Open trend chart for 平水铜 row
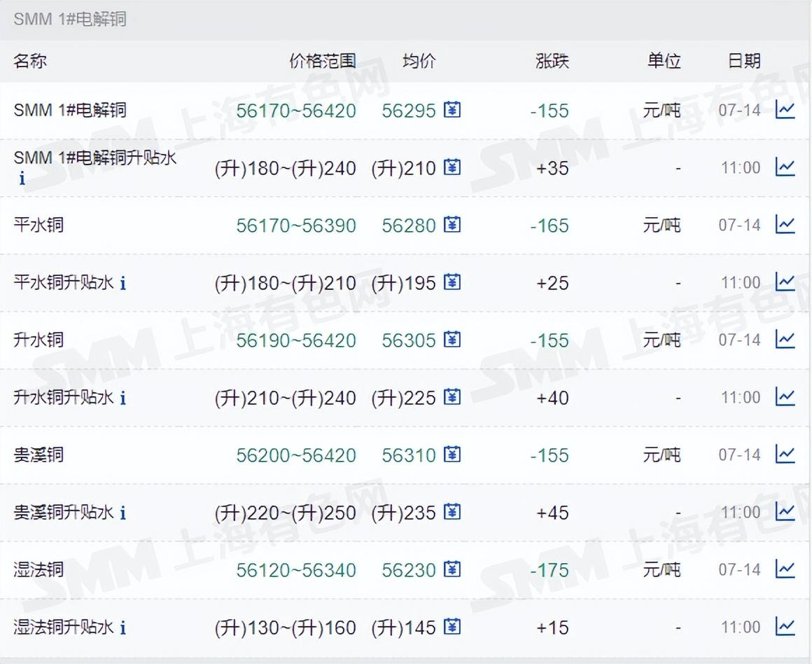This screenshot has width=812, height=664. tap(785, 225)
